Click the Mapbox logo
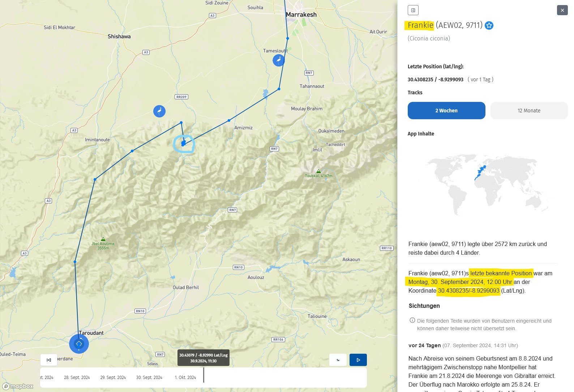 tap(18, 386)
